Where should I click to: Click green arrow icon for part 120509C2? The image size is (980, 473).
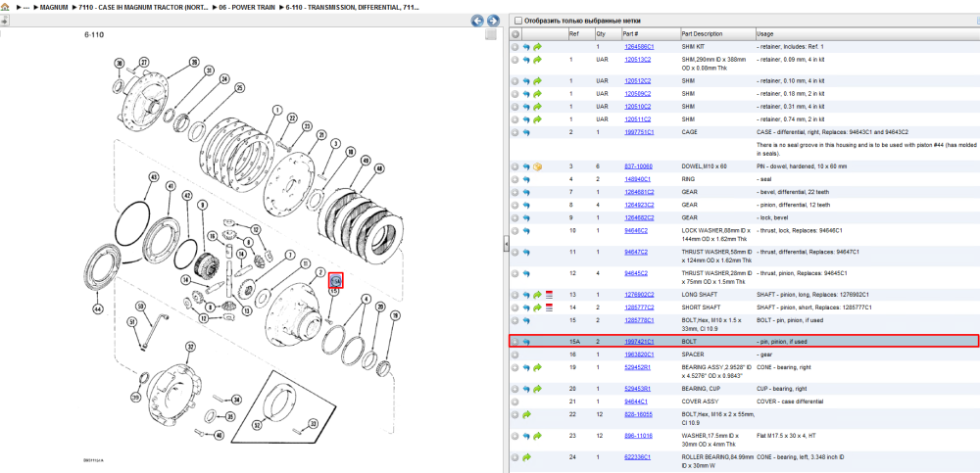point(537,94)
